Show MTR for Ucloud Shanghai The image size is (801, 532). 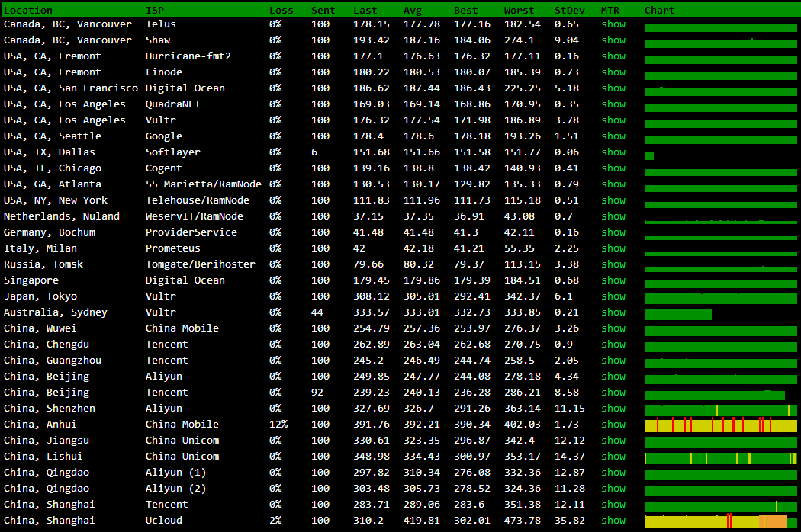click(613, 520)
